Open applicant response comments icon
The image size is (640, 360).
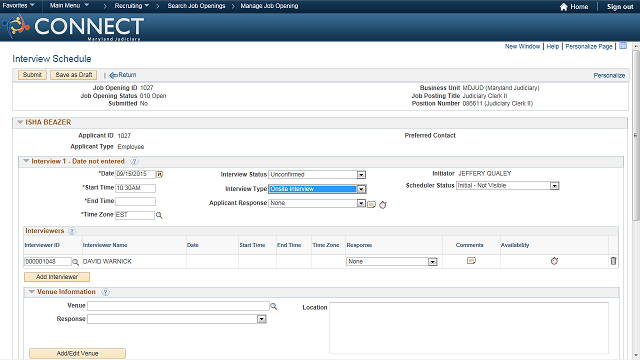(371, 204)
